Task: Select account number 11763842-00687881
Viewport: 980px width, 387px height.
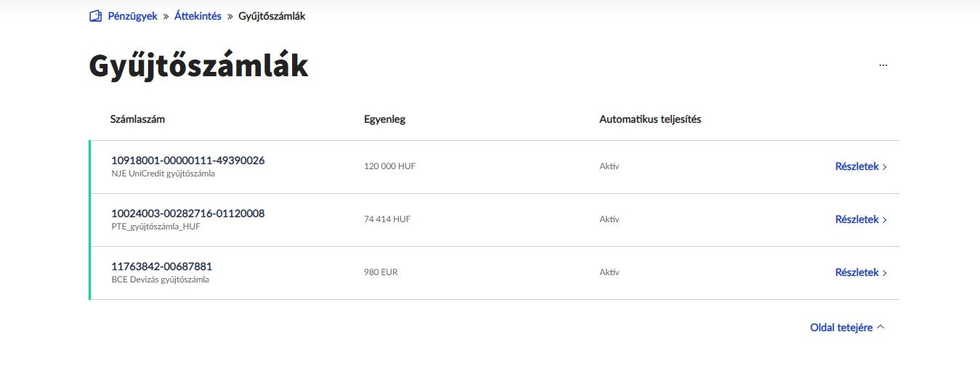Action: point(161,266)
